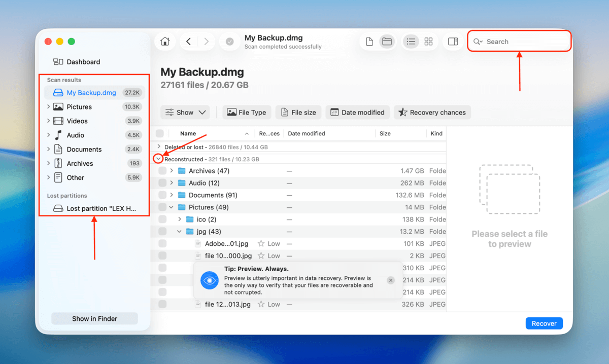Click the blue Recover button

point(544,323)
